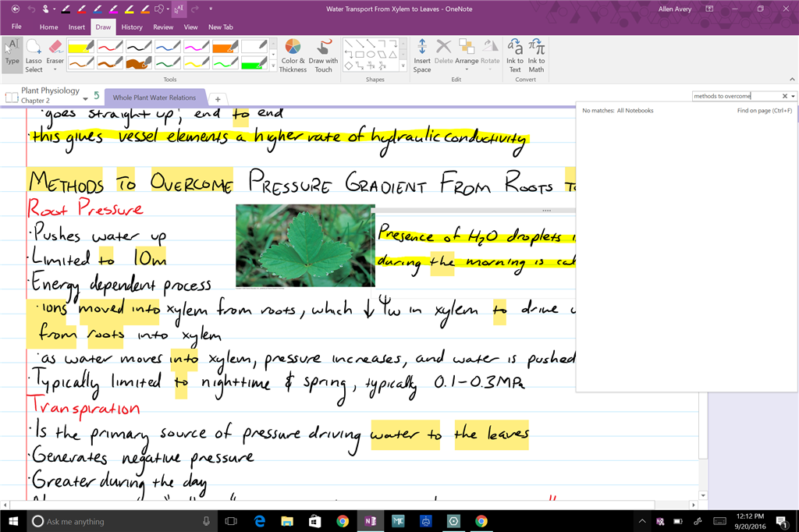Expand the pen gallery More arrow
Image resolution: width=799 pixels, height=532 pixels.
click(273, 66)
